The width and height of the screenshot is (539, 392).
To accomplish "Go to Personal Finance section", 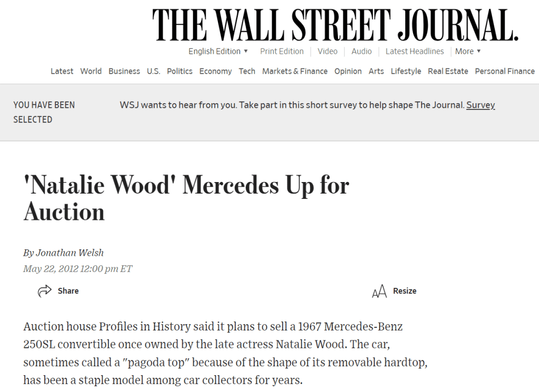I will [x=504, y=72].
